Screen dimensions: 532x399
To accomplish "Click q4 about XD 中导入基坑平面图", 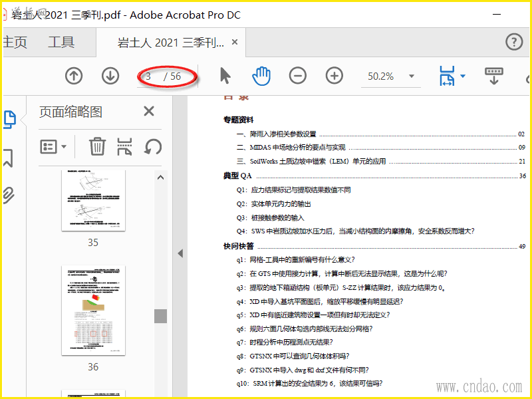I will (x=320, y=301).
